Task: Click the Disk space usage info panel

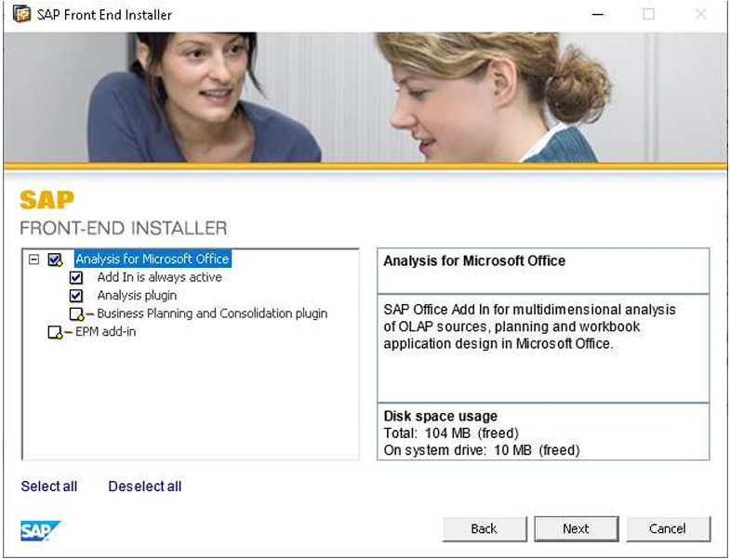Action: point(542,433)
